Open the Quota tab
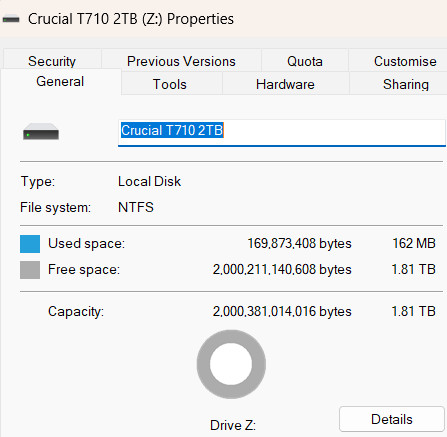The height and width of the screenshot is (437, 447). [305, 61]
